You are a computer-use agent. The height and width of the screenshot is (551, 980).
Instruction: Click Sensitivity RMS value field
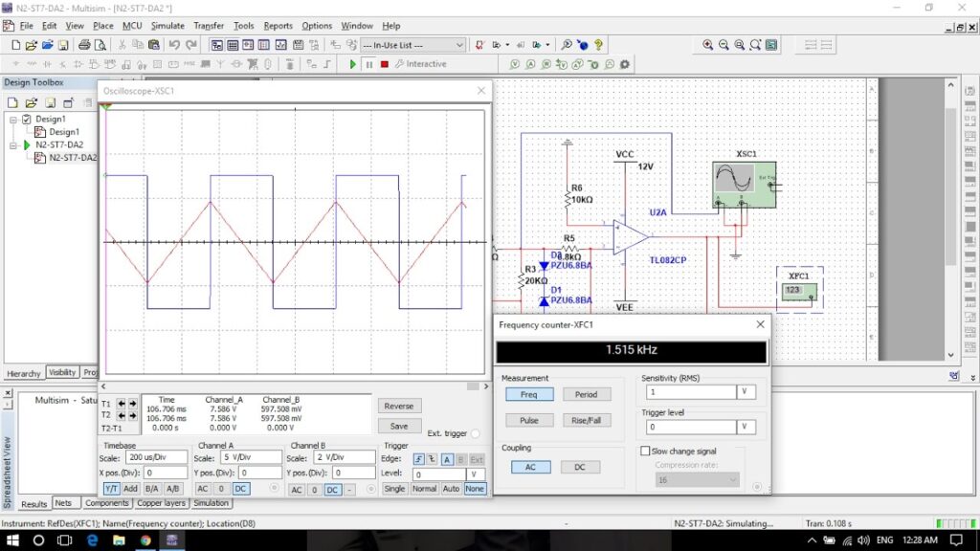(x=691, y=391)
